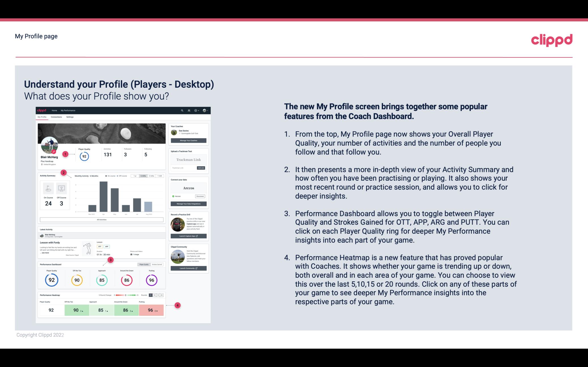Expand the All Activities dropdown filter
This screenshot has height=367, width=588.
click(x=102, y=220)
